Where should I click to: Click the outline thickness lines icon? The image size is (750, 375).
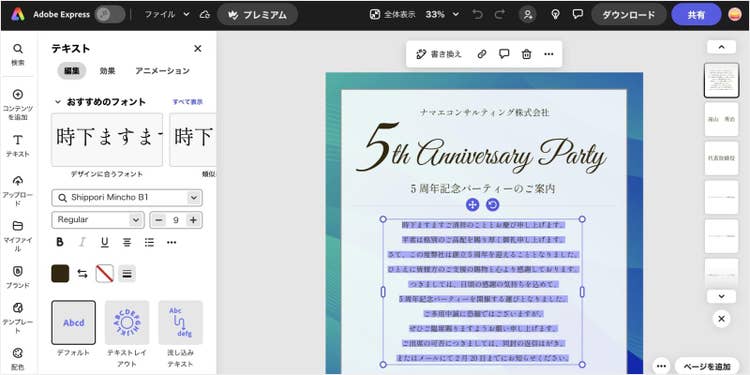[127, 274]
